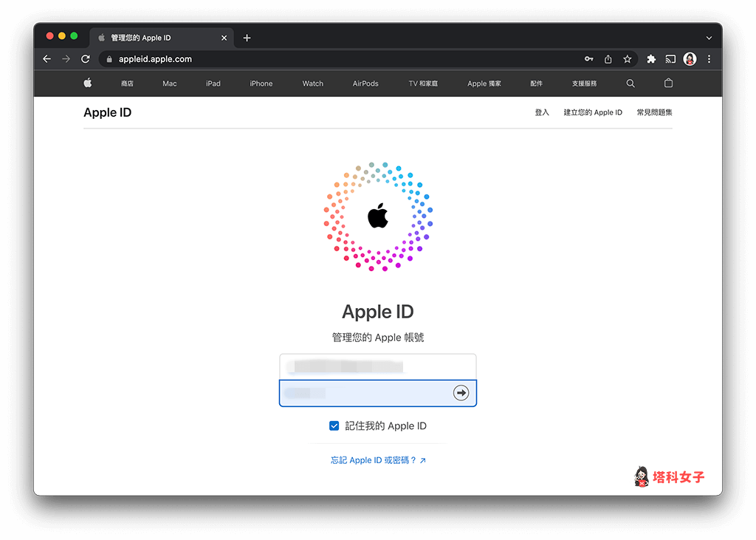756x540 pixels.
Task: Open a new tab with plus button
Action: point(247,38)
